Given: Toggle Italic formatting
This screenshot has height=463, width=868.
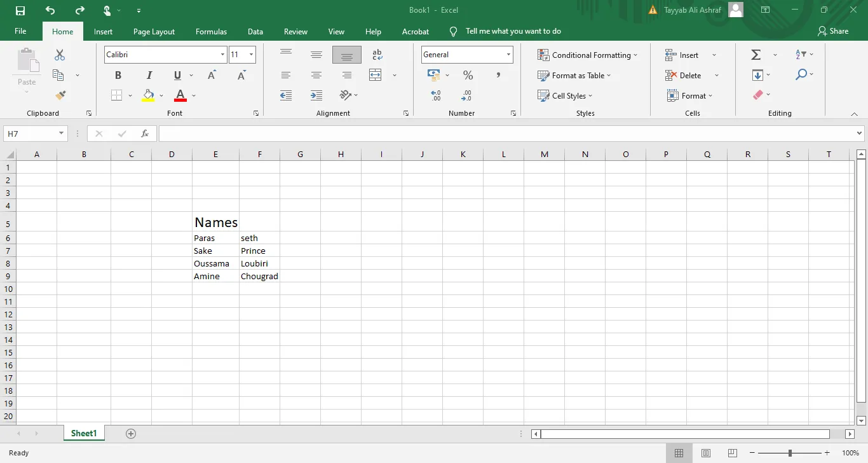Looking at the screenshot, I should pyautogui.click(x=149, y=75).
